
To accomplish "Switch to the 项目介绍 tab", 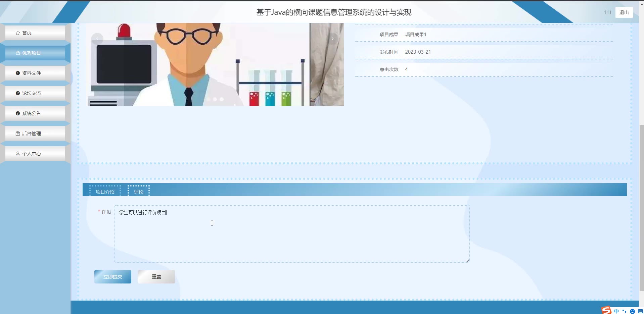I will (x=105, y=192).
